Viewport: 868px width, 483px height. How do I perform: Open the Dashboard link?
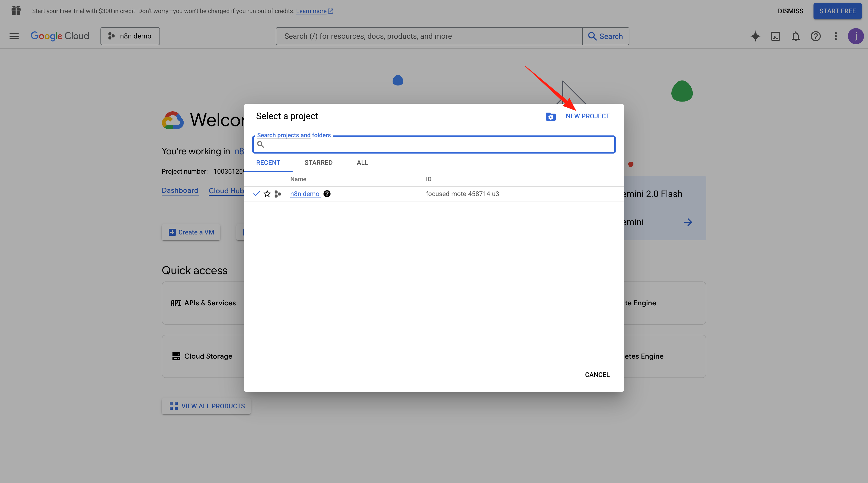coord(180,190)
